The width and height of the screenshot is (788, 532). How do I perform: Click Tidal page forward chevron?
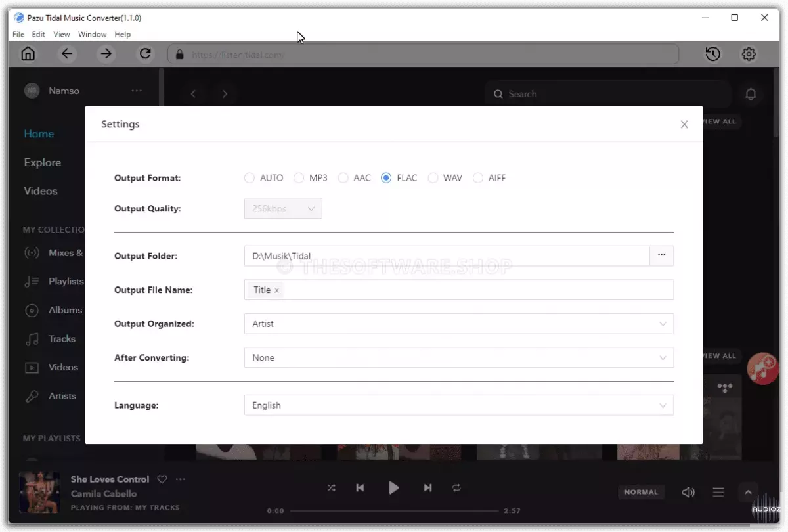coord(225,94)
